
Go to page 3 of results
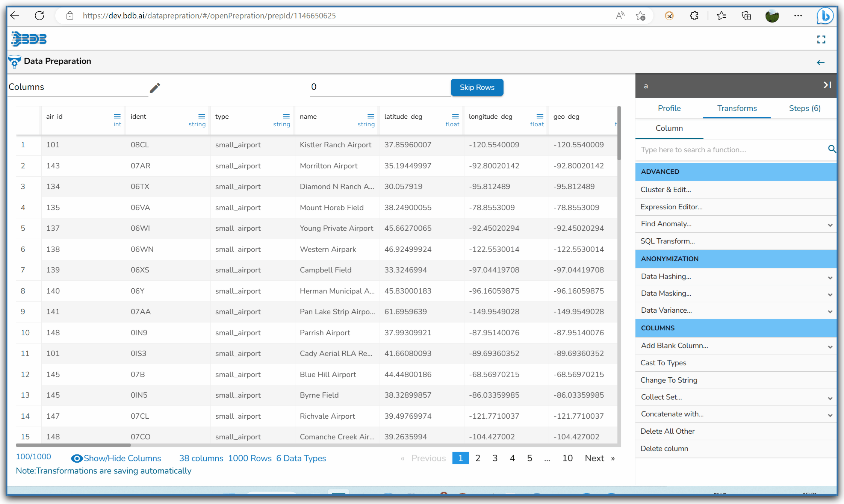pos(495,458)
